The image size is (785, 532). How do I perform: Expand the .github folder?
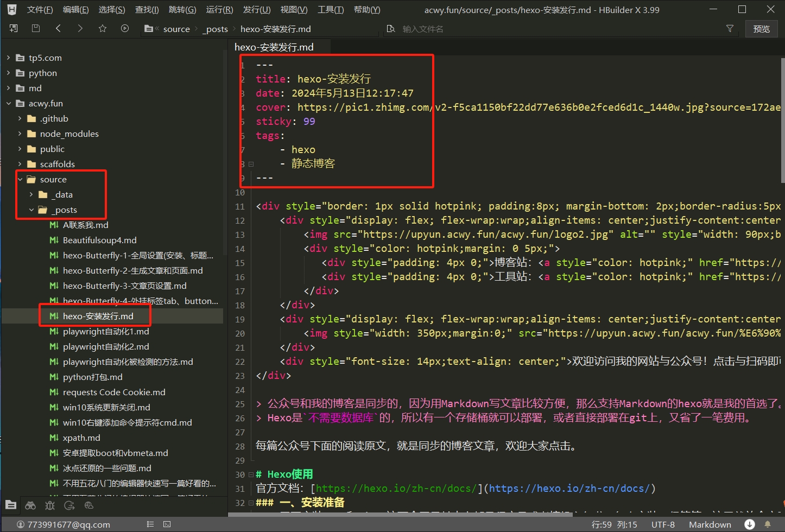(20, 118)
